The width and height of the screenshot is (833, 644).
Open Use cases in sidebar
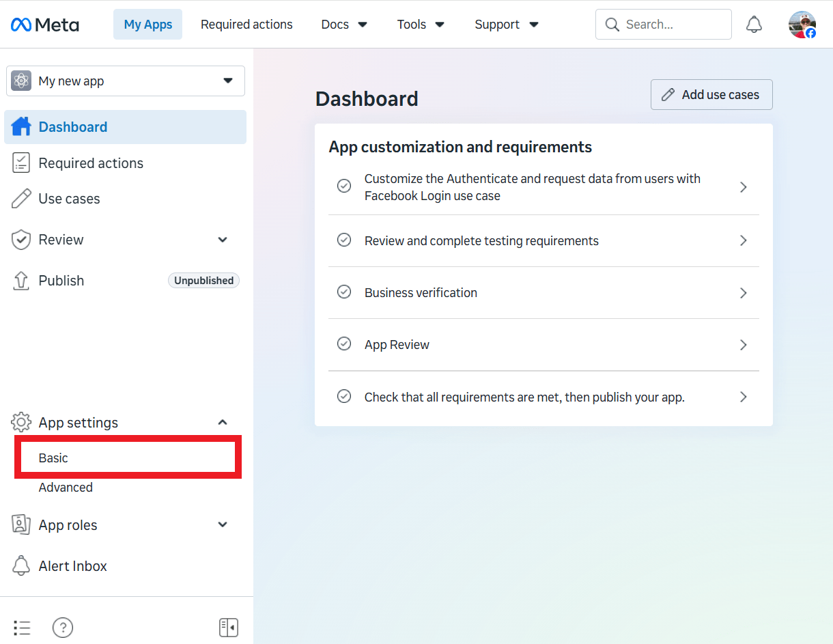pyautogui.click(x=126, y=199)
